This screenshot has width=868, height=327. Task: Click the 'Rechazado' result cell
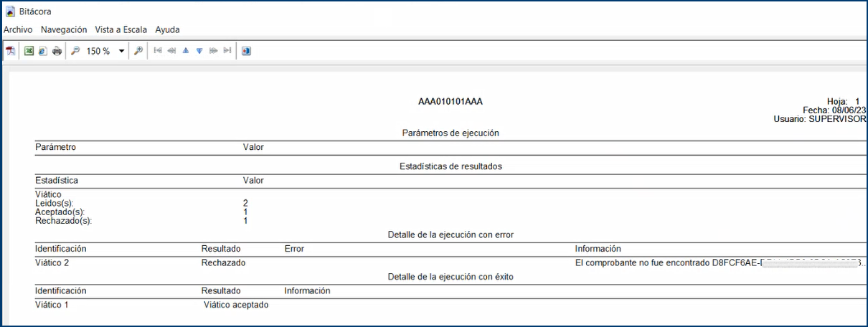click(x=223, y=263)
